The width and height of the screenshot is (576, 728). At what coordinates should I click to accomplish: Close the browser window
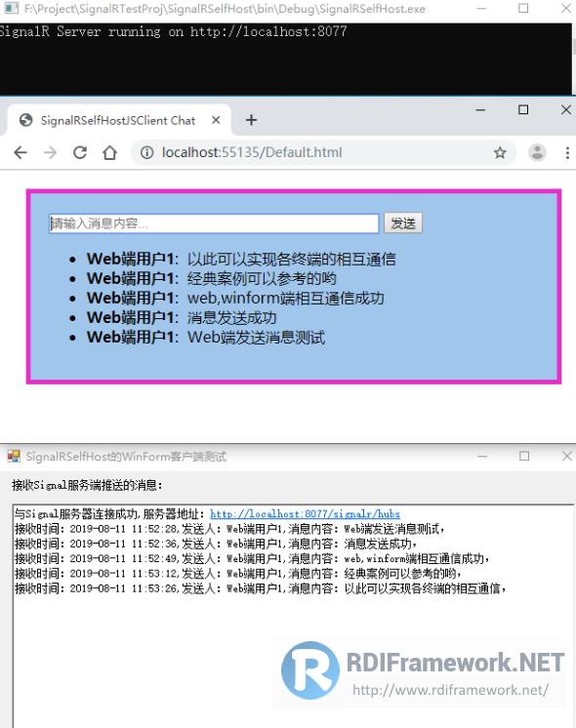(x=566, y=109)
